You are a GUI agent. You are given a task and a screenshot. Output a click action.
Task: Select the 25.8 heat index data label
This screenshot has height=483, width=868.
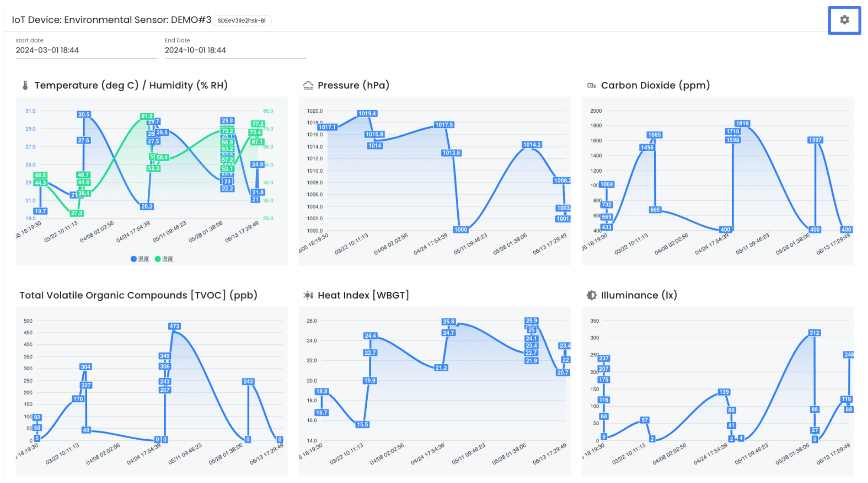point(449,322)
